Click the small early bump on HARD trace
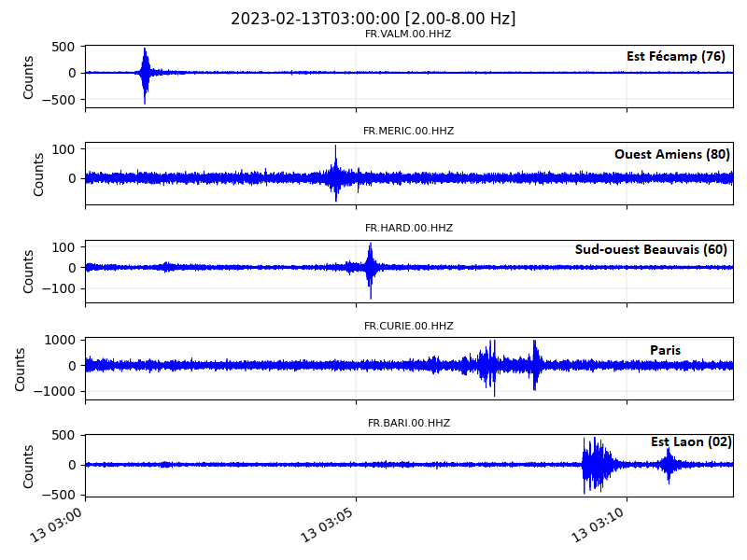 [166, 267]
